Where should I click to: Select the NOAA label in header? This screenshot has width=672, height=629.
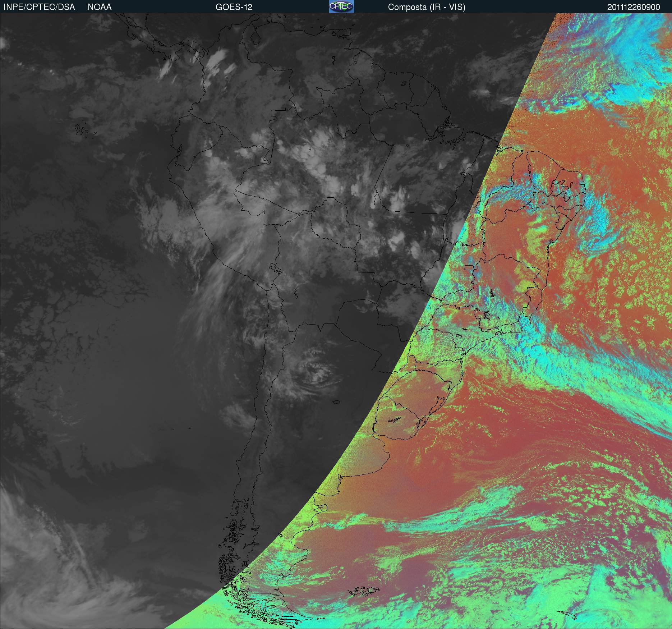tap(100, 7)
